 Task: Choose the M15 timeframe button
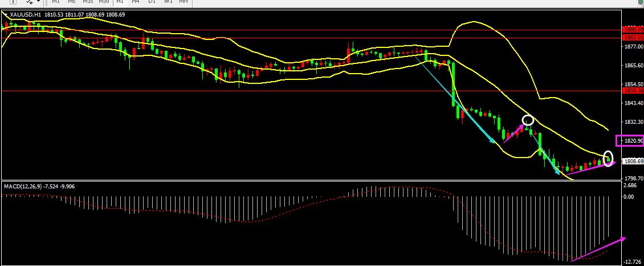(88, 2)
